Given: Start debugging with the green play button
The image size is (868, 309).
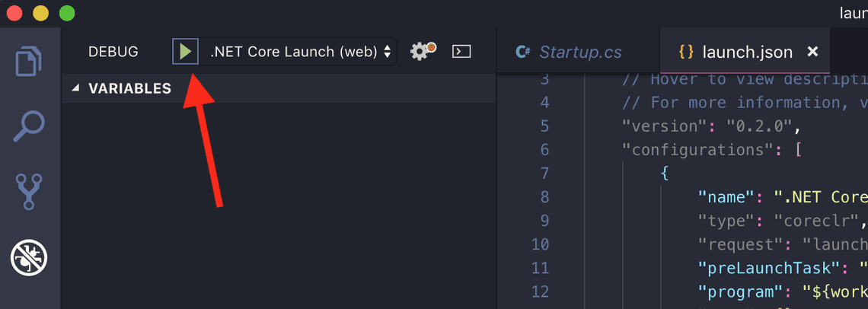Looking at the screenshot, I should click(185, 52).
